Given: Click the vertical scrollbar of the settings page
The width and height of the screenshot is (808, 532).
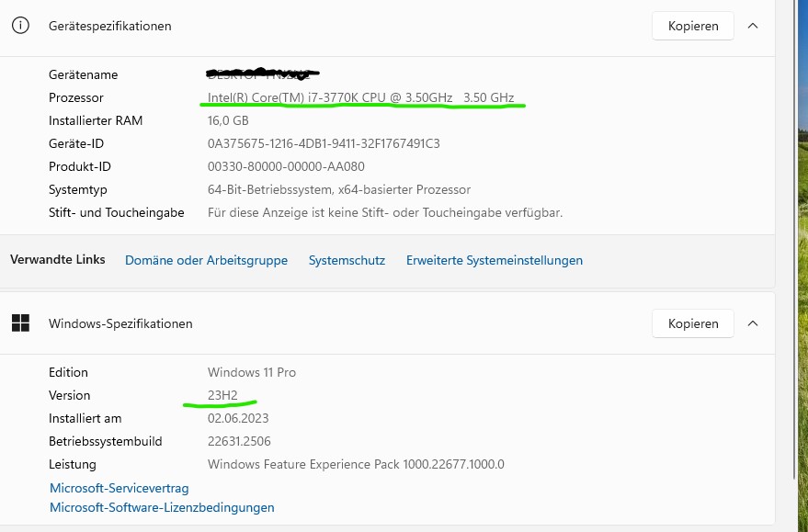Looking at the screenshot, I should point(796,240).
